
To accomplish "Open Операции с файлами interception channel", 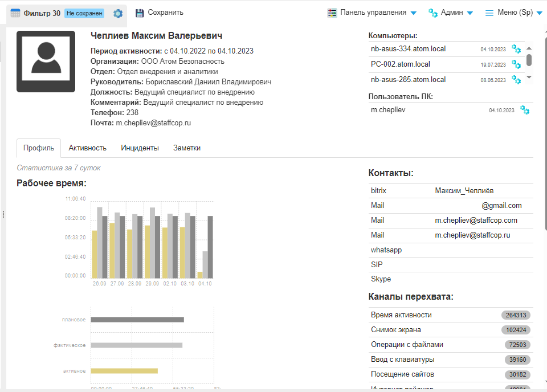I will [407, 345].
